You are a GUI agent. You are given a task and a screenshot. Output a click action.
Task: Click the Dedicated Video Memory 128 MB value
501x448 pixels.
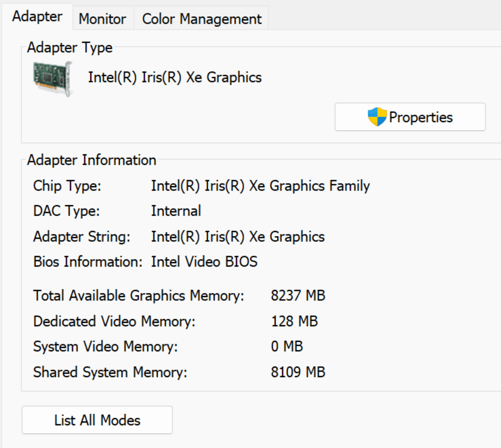coord(294,321)
